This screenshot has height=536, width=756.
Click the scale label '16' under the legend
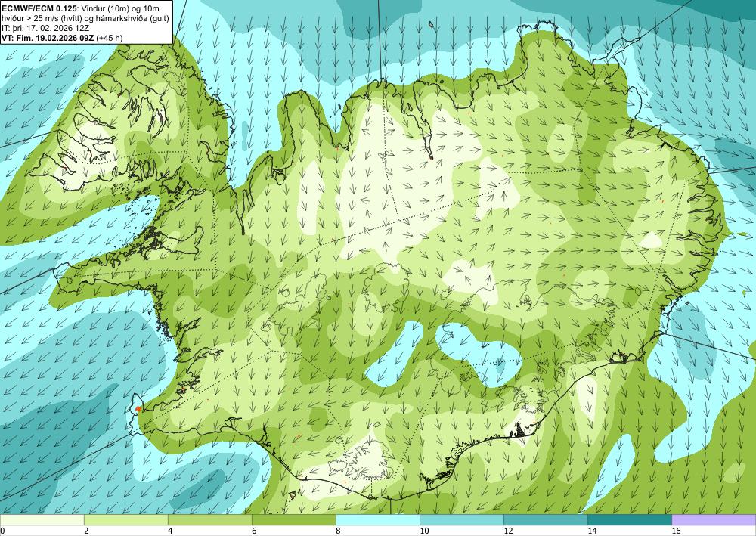[676, 531]
